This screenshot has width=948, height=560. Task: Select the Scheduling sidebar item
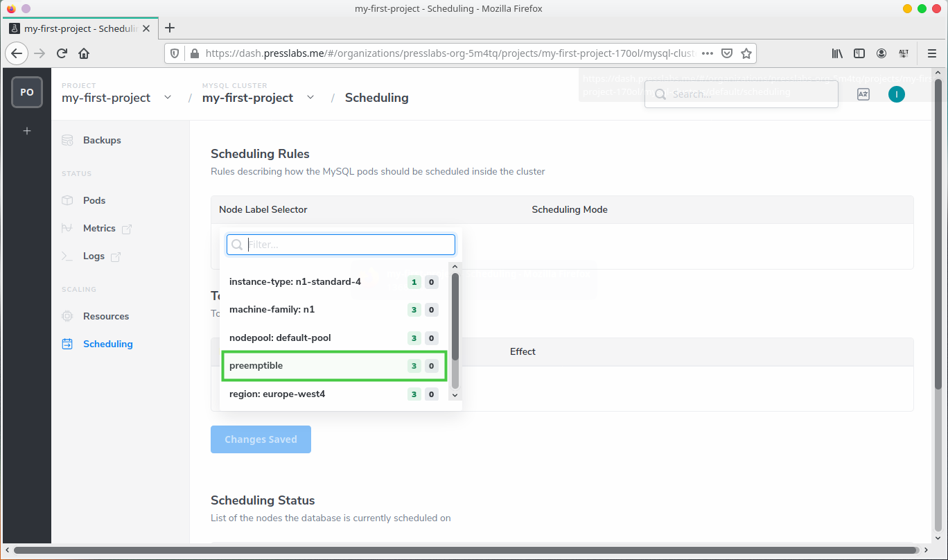(x=107, y=344)
